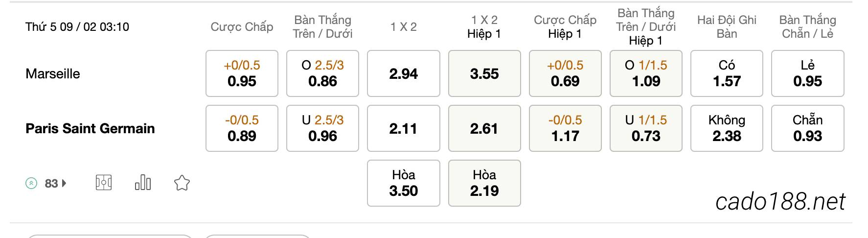Select full-time draw Hòa 3.50
The height and width of the screenshot is (238, 868).
click(404, 183)
